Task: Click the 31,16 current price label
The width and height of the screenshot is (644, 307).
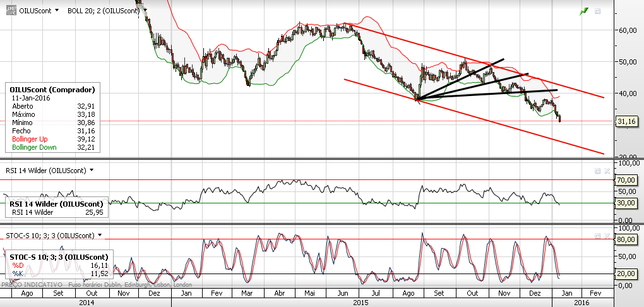Action: [x=626, y=121]
